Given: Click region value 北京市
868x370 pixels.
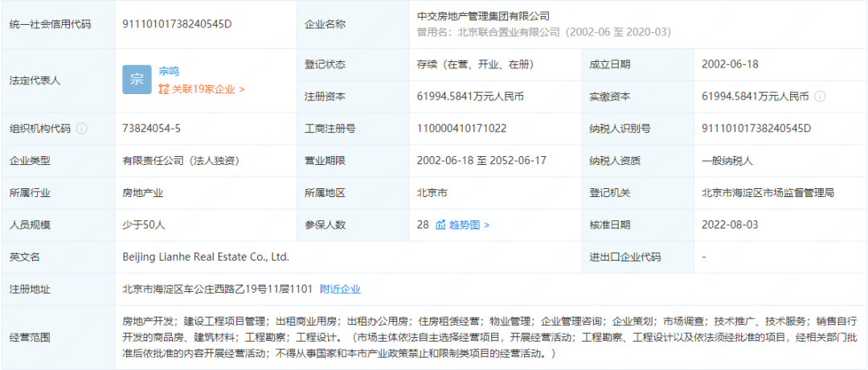Looking at the screenshot, I should [432, 193].
